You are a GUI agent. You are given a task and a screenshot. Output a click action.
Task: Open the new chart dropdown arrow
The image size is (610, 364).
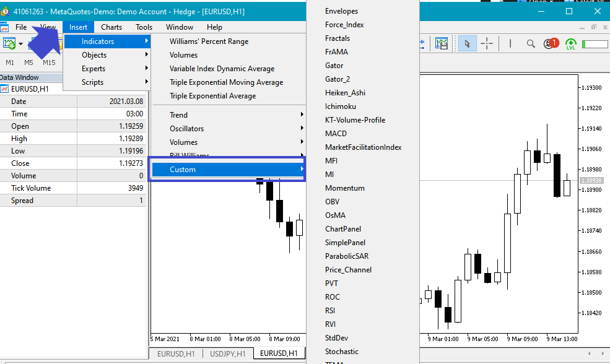[20, 44]
